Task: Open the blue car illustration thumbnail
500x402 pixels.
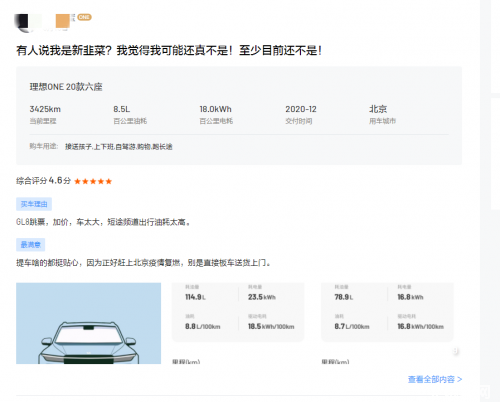Action: tap(88, 323)
